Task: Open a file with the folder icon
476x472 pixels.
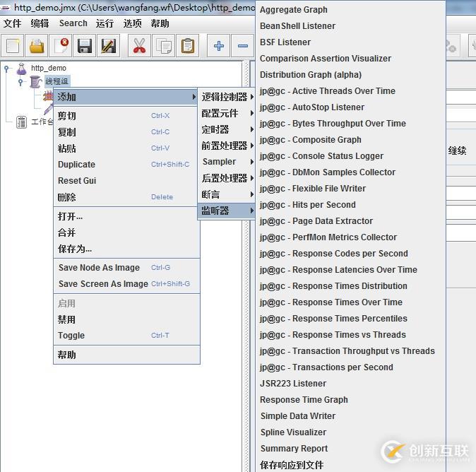Action: point(37,46)
